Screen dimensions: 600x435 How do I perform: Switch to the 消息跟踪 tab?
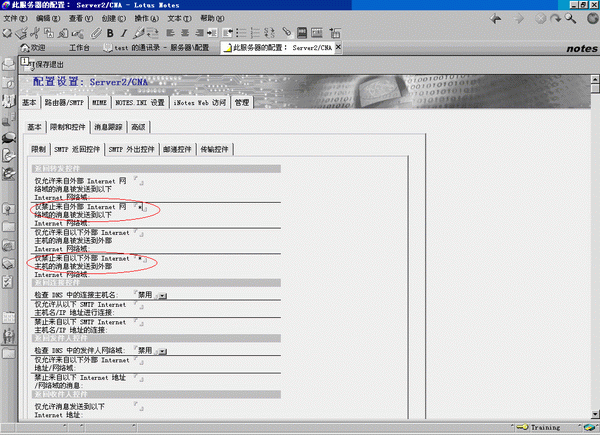coord(108,127)
